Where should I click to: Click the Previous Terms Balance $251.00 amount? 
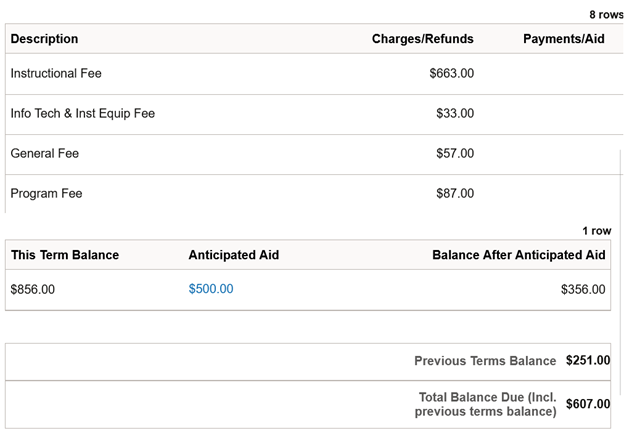(587, 361)
